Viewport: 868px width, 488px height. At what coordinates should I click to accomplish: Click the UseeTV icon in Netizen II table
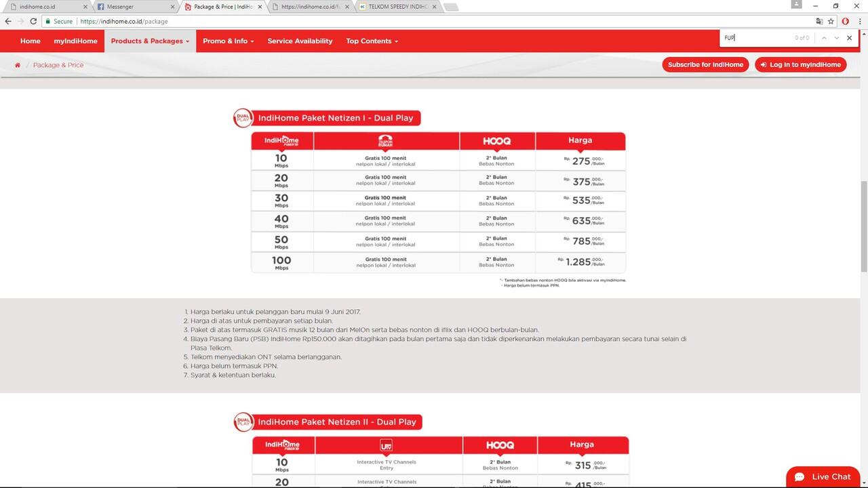(387, 445)
